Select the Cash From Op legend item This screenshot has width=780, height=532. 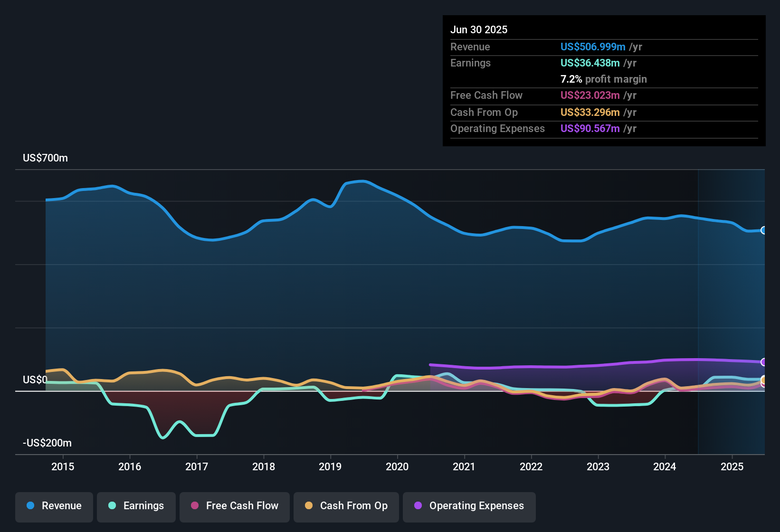[346, 506]
